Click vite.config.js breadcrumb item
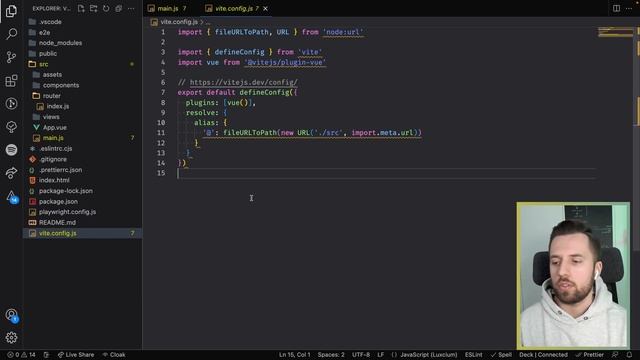Image resolution: width=640 pixels, height=360 pixels. [x=179, y=22]
